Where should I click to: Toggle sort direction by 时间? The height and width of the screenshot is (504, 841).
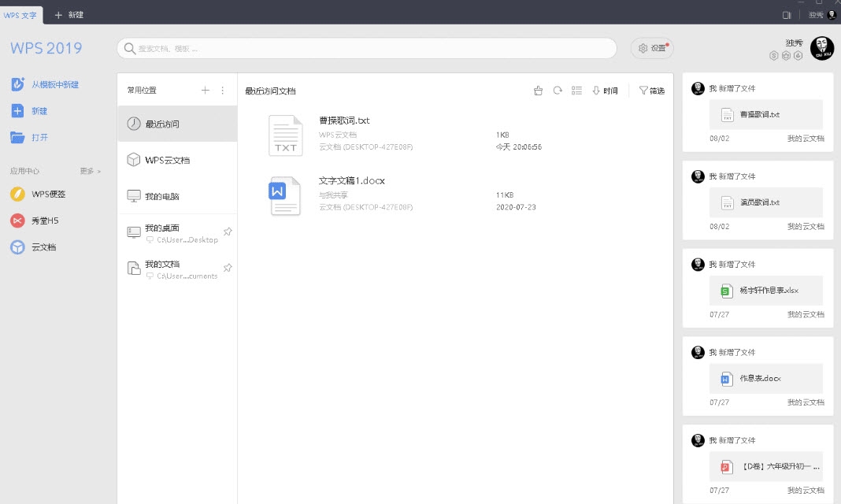[x=605, y=91]
